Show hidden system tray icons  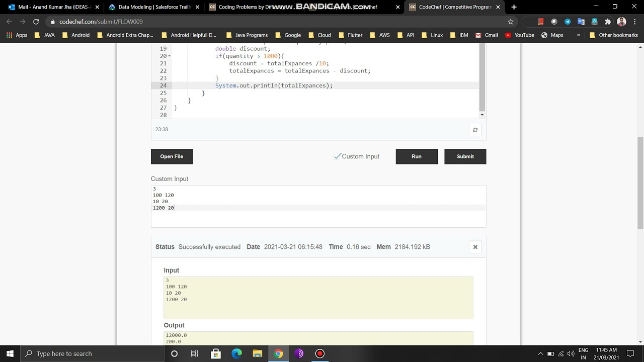tap(540, 353)
